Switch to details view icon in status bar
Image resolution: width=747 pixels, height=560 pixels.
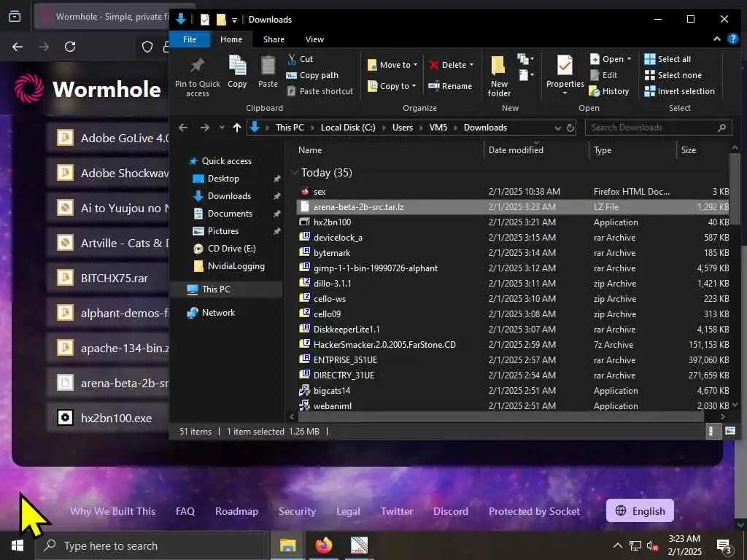click(711, 432)
